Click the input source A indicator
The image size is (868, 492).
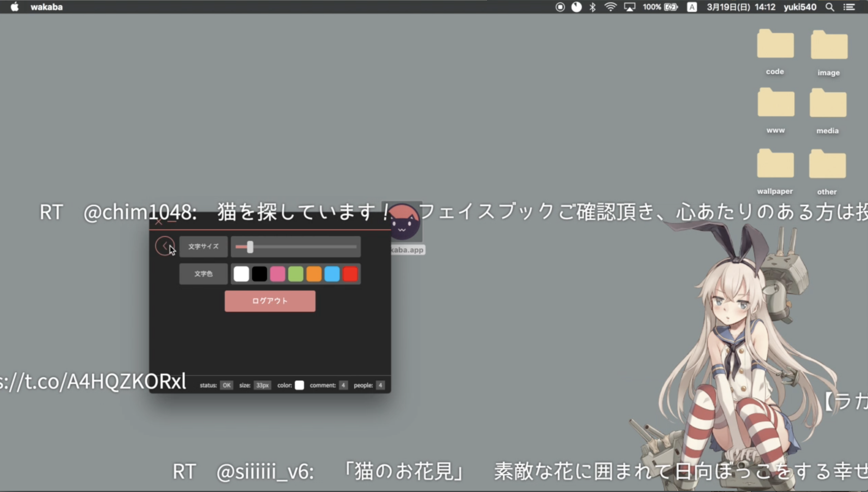pyautogui.click(x=692, y=7)
